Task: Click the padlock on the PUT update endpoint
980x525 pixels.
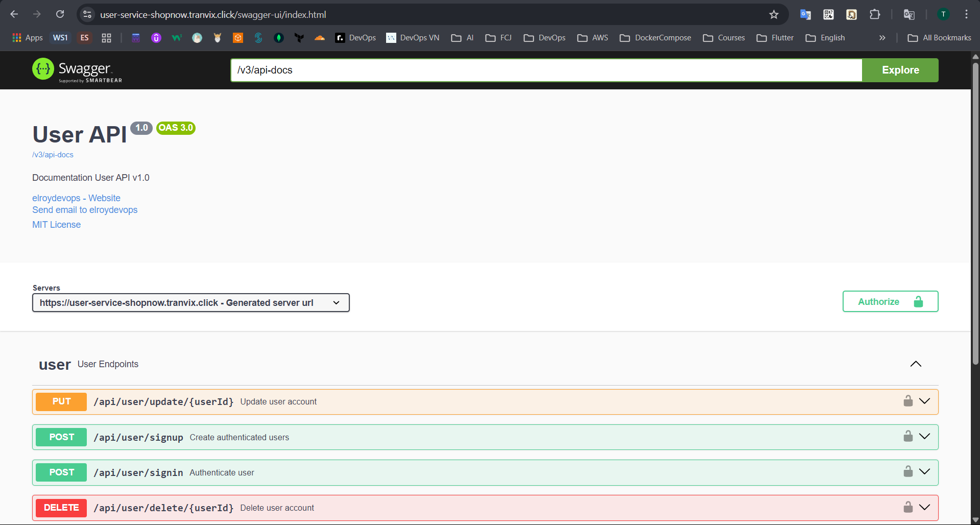Action: click(908, 401)
